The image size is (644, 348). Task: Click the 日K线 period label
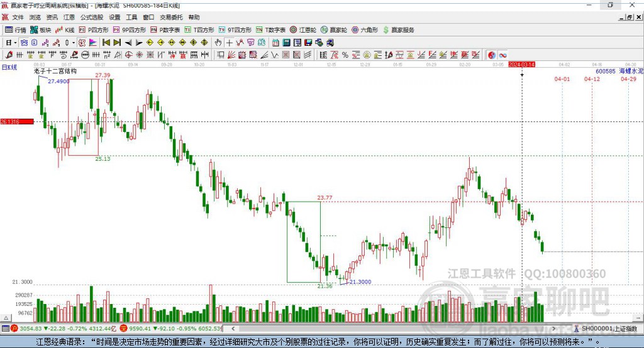(x=9, y=67)
